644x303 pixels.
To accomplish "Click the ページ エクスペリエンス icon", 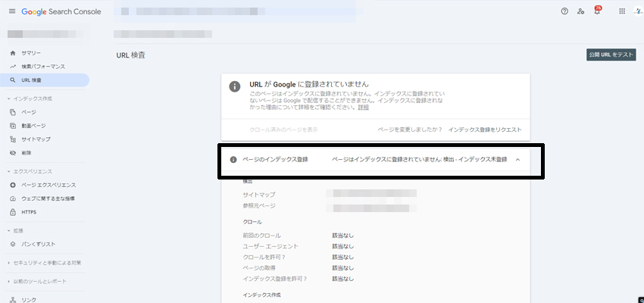I will click(13, 185).
